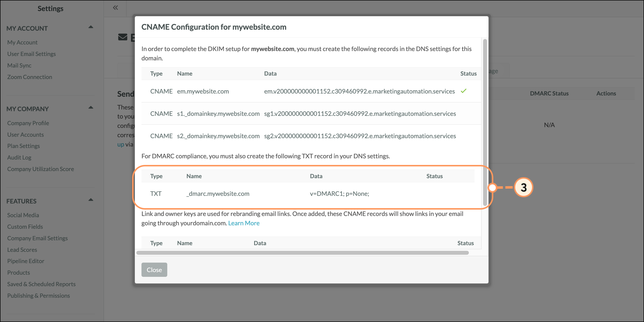
Task: Open the Pipeline Editor
Action: 26,261
